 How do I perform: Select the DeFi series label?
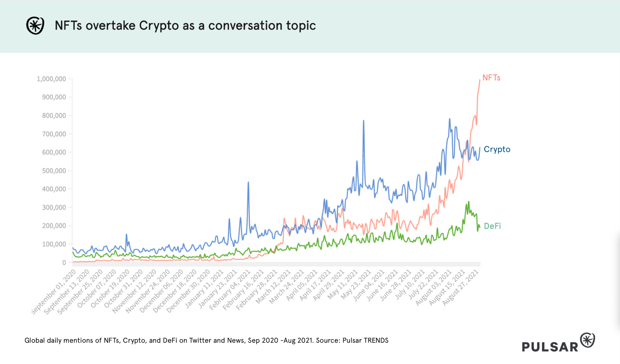coord(492,226)
